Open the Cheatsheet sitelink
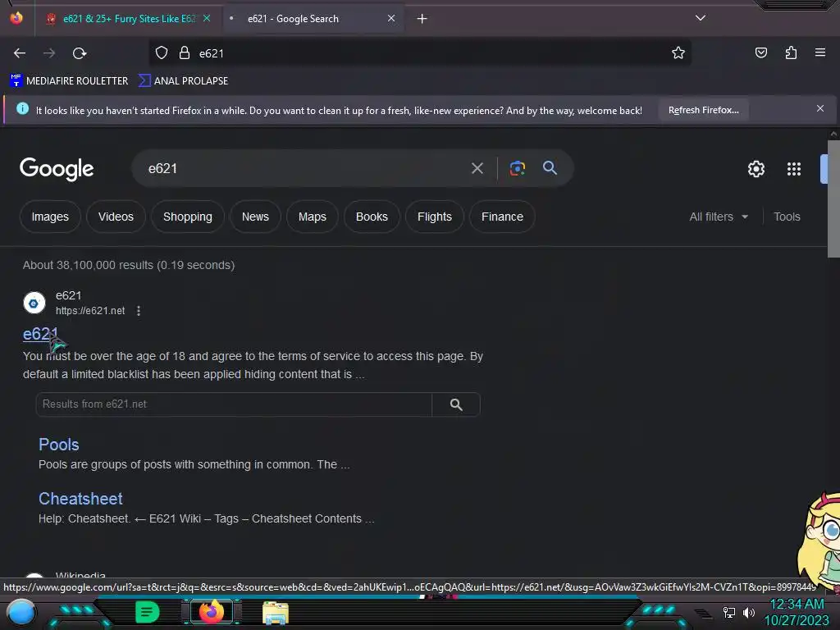 80,499
